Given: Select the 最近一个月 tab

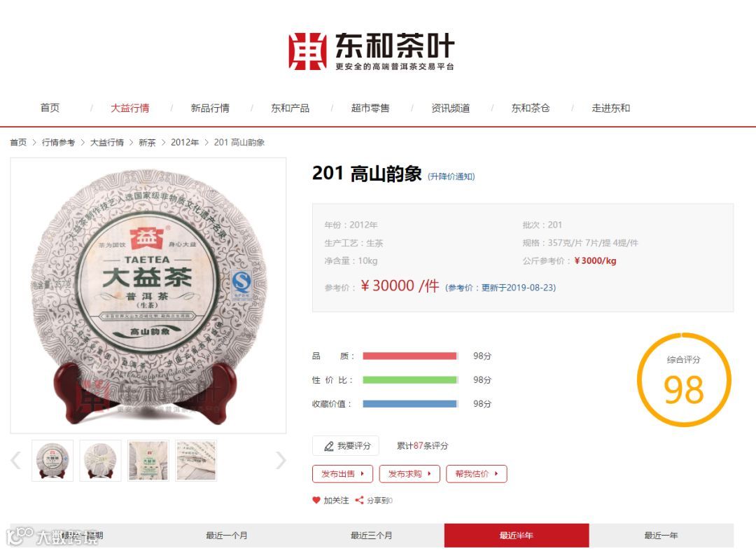Looking at the screenshot, I should click(227, 536).
